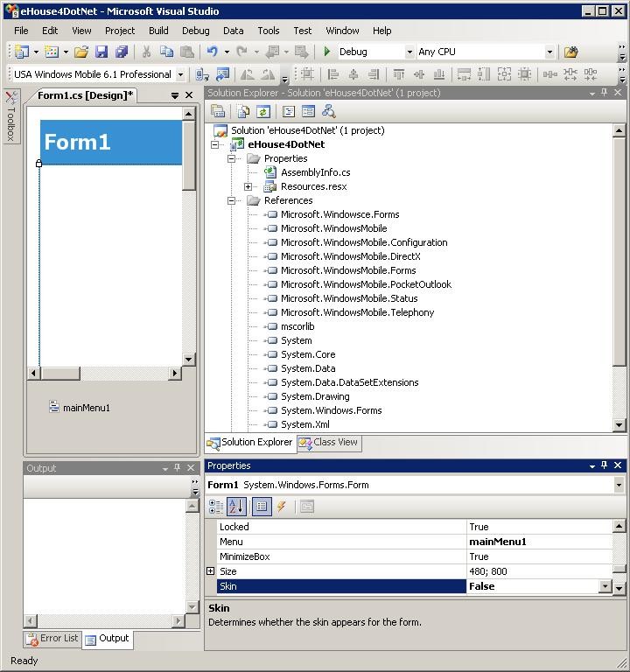The height and width of the screenshot is (672, 630).
Task: Open the Debug menu
Action: coord(196,31)
